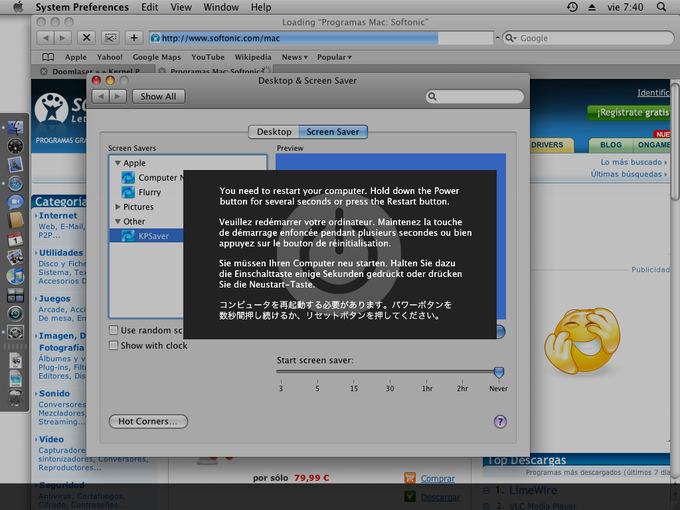Click the 1hr slider tick
Image resolution: width=680 pixels, height=510 pixels.
coord(427,382)
